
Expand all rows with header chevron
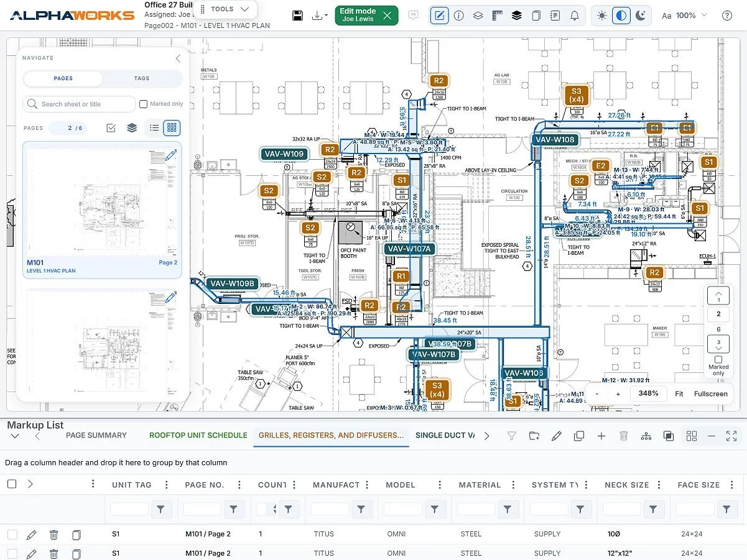(x=30, y=484)
